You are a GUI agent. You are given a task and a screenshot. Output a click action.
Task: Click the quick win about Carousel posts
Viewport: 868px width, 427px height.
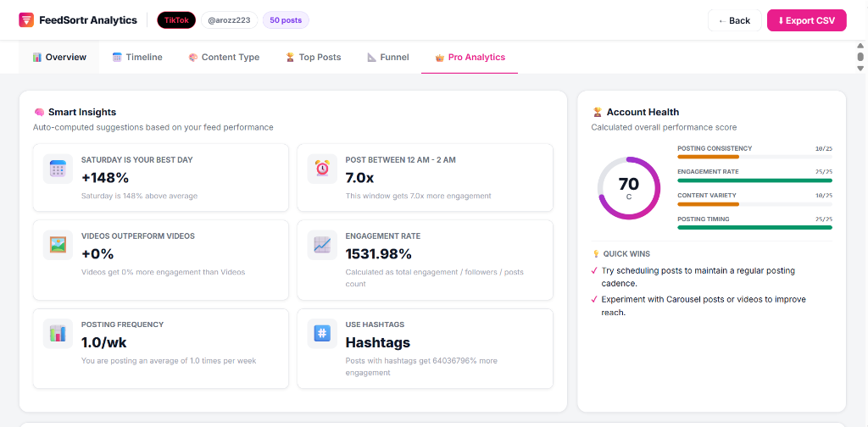[x=704, y=306]
